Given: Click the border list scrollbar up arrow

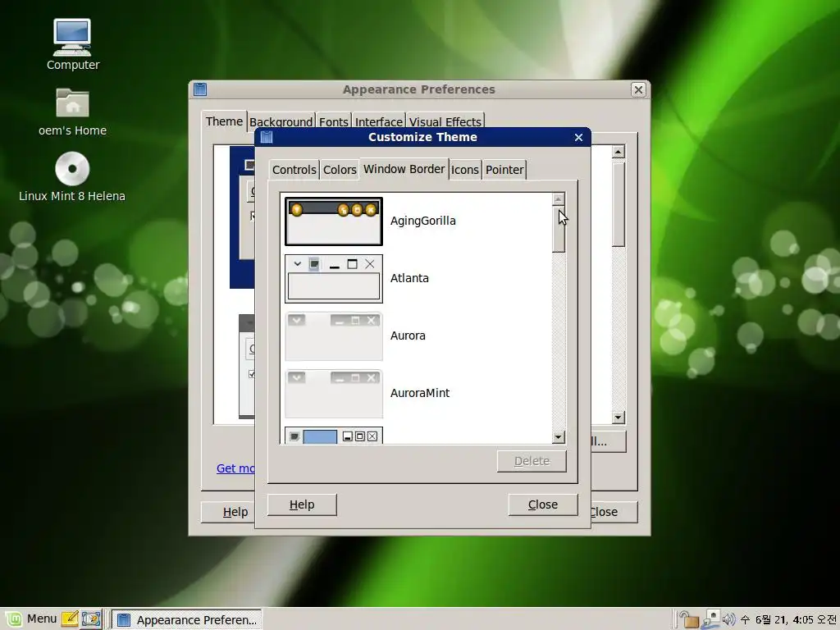Looking at the screenshot, I should coord(558,199).
